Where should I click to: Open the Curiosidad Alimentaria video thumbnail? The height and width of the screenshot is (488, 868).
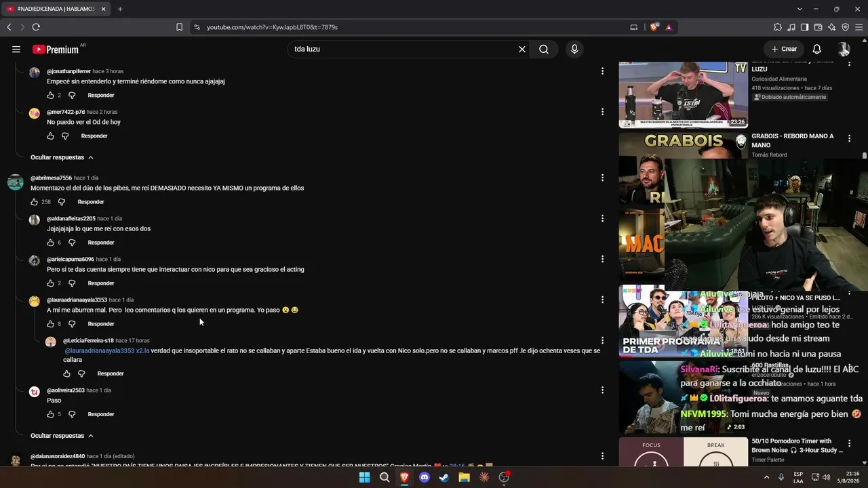click(683, 95)
